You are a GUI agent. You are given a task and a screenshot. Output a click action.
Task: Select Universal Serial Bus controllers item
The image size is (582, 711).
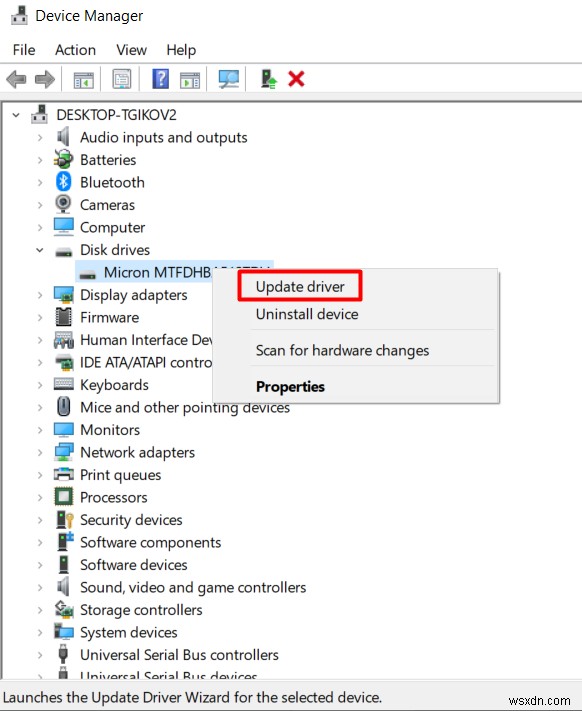(x=179, y=655)
